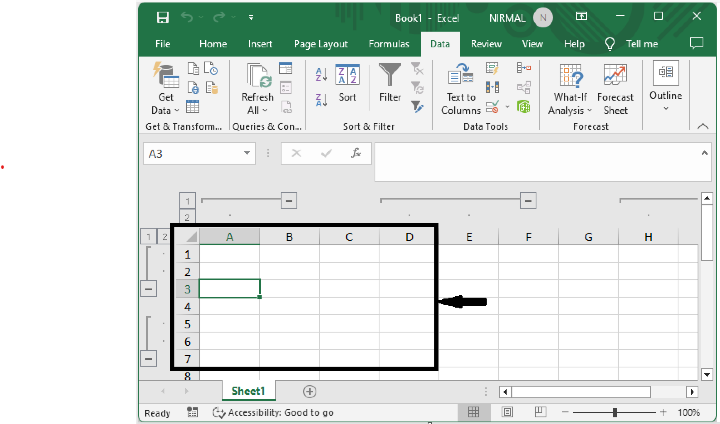The image size is (720, 424).
Task: Open the custom Sort dialog
Action: click(348, 83)
